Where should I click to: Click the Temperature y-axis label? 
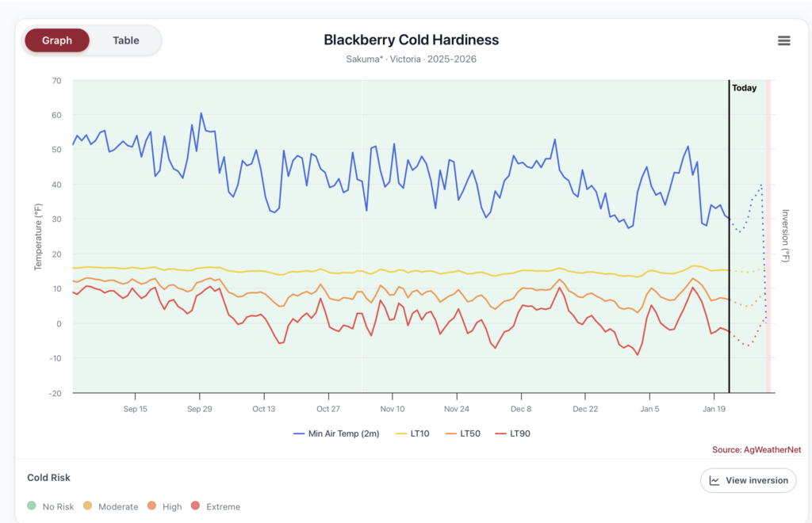pos(37,235)
